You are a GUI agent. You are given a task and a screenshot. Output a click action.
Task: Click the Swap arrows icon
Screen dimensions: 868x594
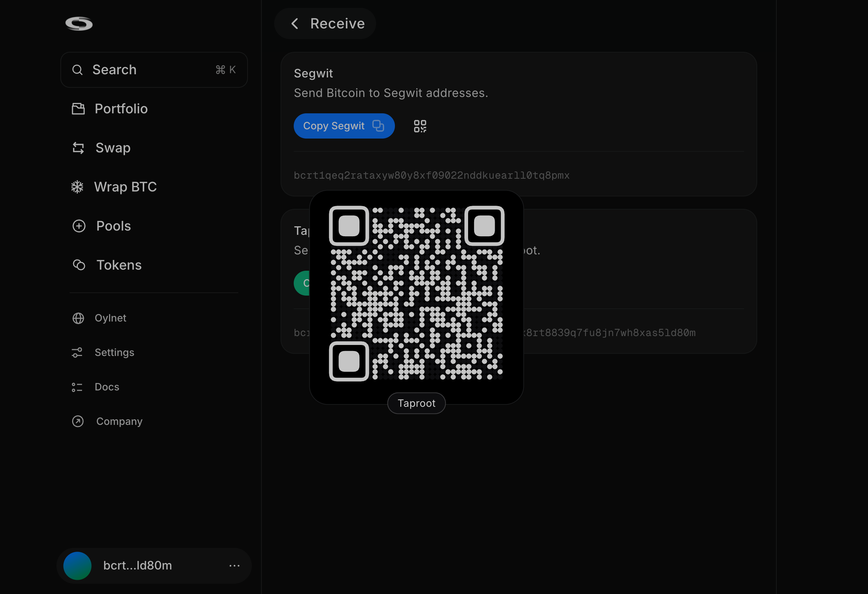(78, 148)
